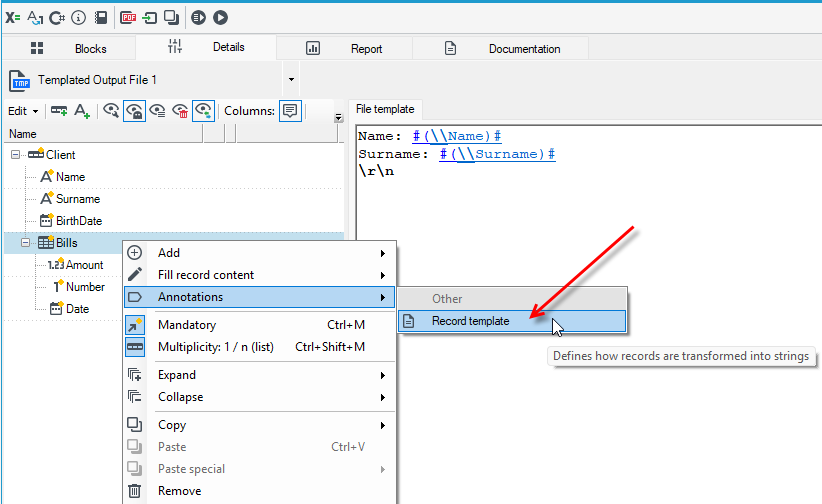Click the add text field A+ icon
The height and width of the screenshot is (504, 822).
point(82,111)
